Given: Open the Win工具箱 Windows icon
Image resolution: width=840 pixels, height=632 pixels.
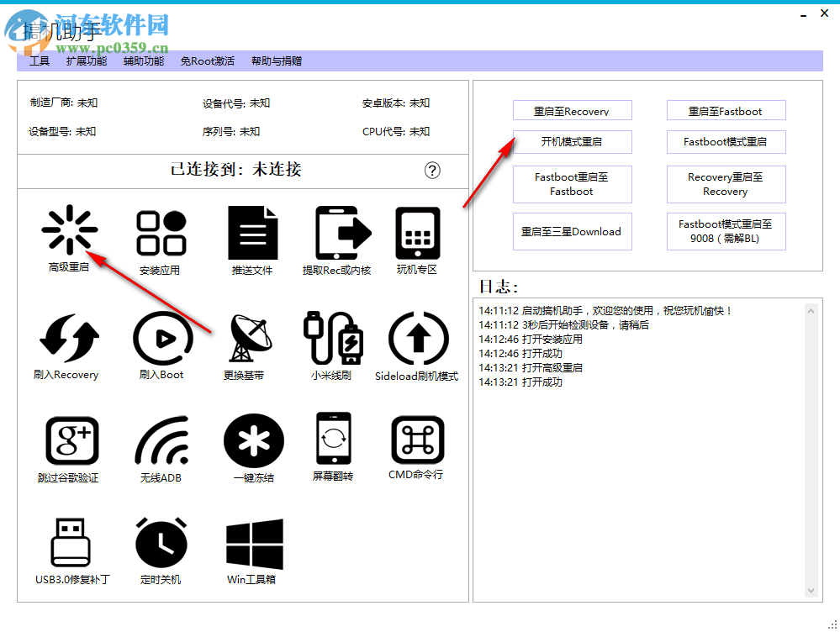Looking at the screenshot, I should click(x=255, y=544).
